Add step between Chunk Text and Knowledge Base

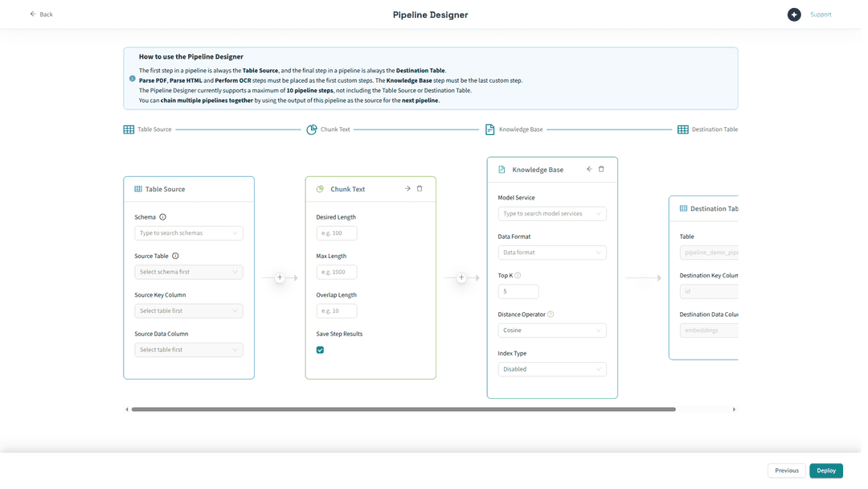pos(461,277)
